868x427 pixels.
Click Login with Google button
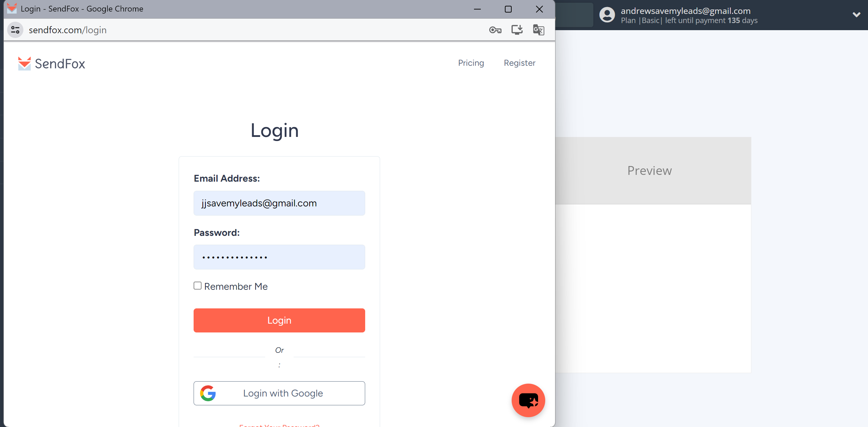click(279, 393)
